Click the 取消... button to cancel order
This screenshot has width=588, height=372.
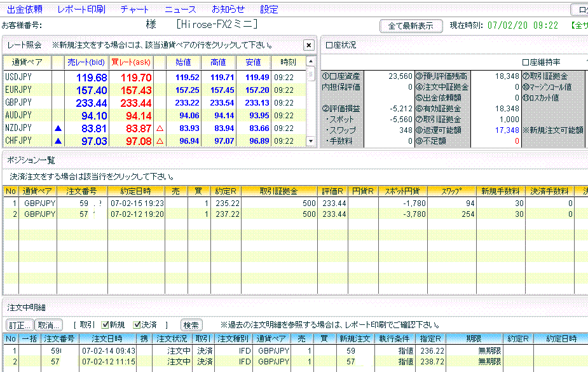coord(48,325)
